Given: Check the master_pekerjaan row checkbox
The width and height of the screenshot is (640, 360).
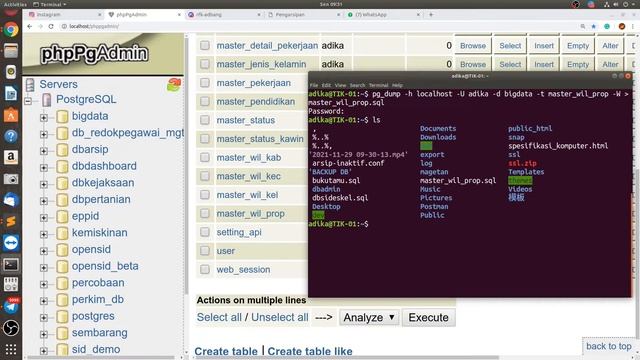Looking at the screenshot, I should 205,83.
